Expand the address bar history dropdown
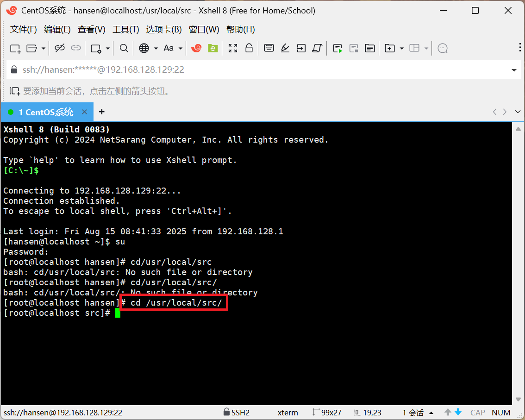Viewport: 525px width, 420px height. [514, 70]
